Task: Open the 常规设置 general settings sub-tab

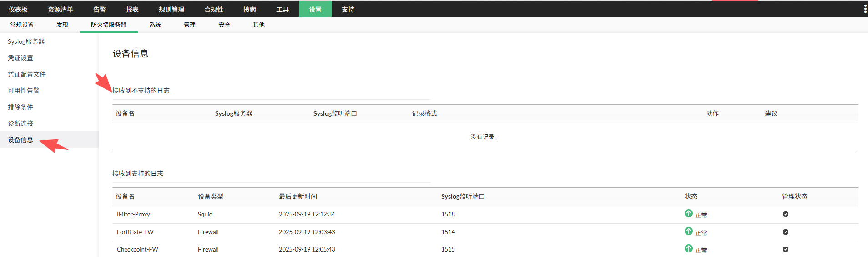Action: tap(22, 25)
